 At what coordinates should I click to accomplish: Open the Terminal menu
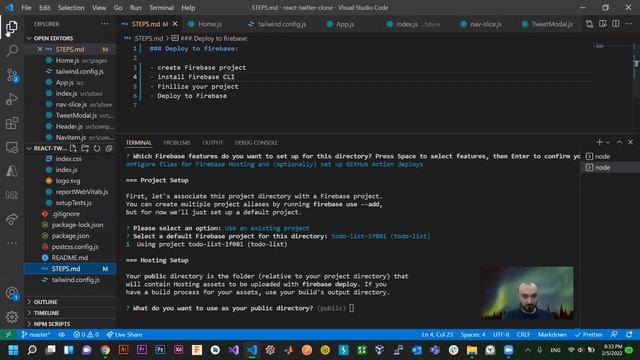click(x=161, y=8)
